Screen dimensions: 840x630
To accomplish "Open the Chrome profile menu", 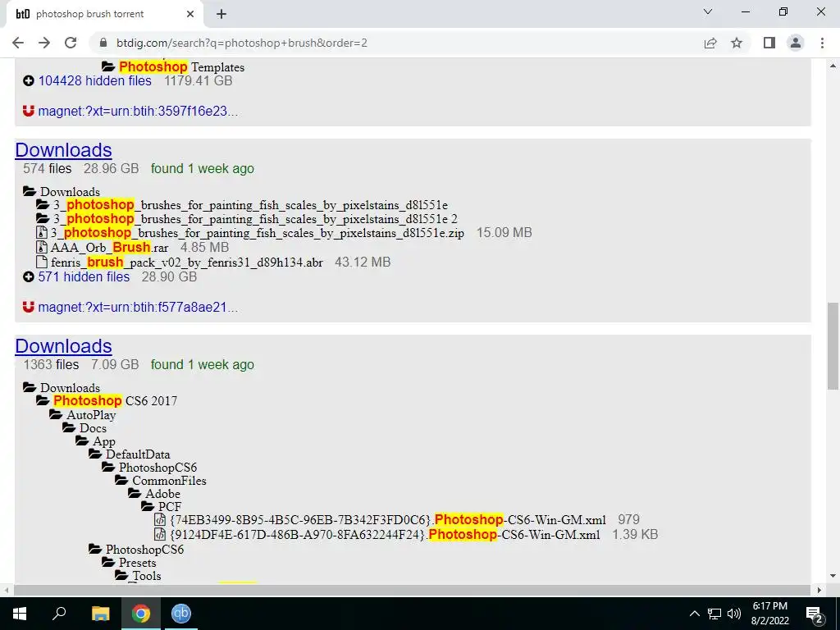I will pos(796,43).
